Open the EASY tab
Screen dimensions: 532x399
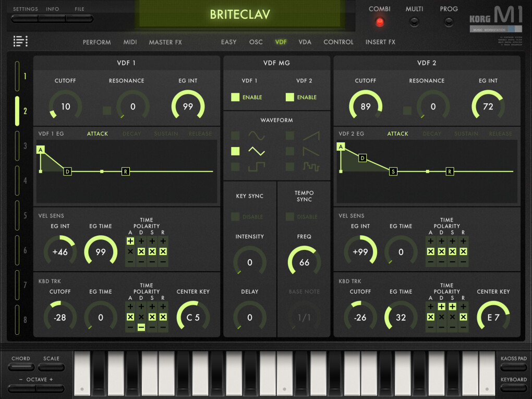point(228,42)
